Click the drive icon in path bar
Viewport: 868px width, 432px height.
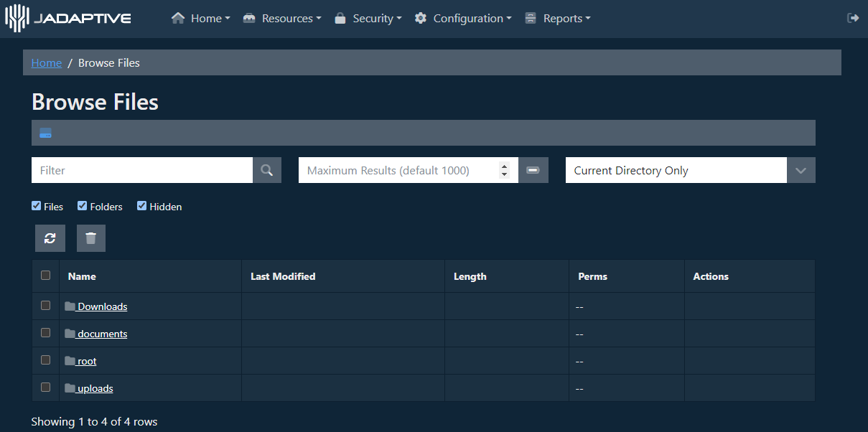click(x=45, y=133)
